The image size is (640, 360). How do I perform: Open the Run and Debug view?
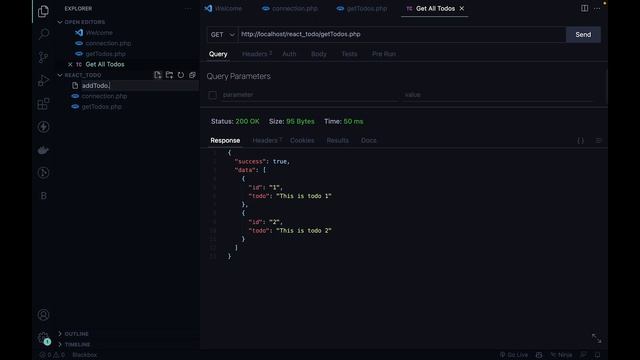pyautogui.click(x=43, y=80)
